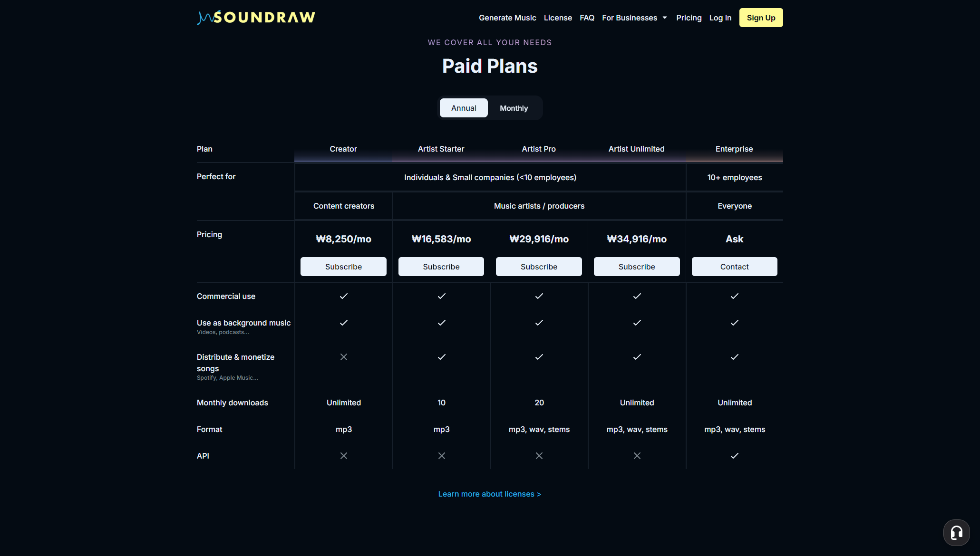Click the API cross mark in Creator column
Screen dimensions: 980x556
pyautogui.click(x=343, y=455)
